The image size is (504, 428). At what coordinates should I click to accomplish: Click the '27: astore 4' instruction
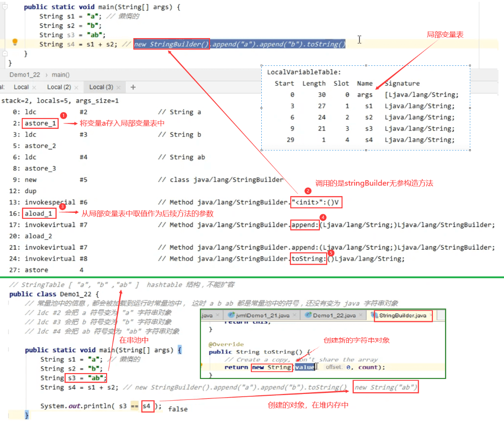pyautogui.click(x=46, y=270)
